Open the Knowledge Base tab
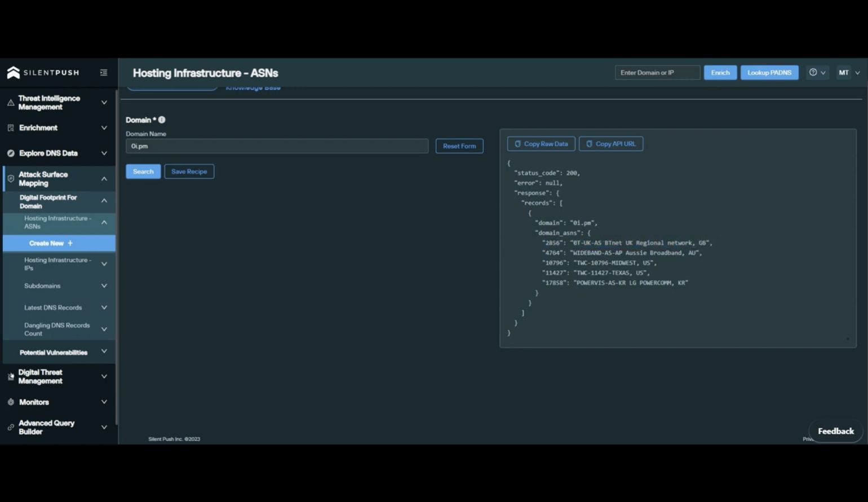Image resolution: width=868 pixels, height=502 pixels. pyautogui.click(x=253, y=88)
